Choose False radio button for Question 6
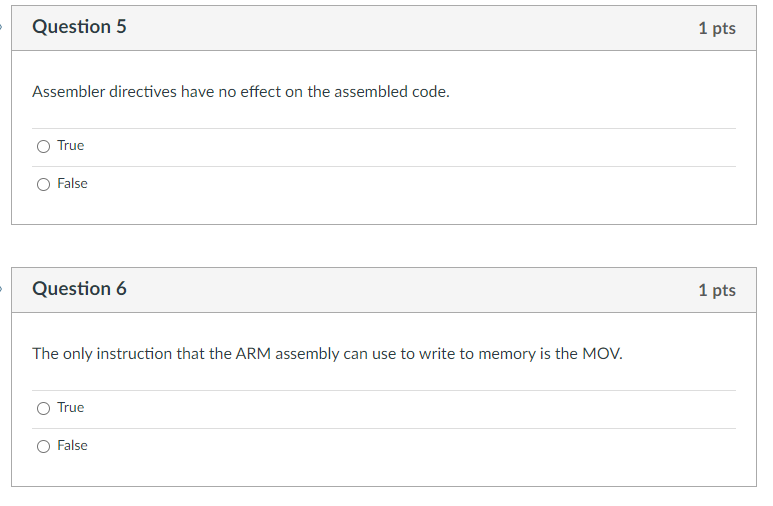The width and height of the screenshot is (773, 506). click(43, 446)
